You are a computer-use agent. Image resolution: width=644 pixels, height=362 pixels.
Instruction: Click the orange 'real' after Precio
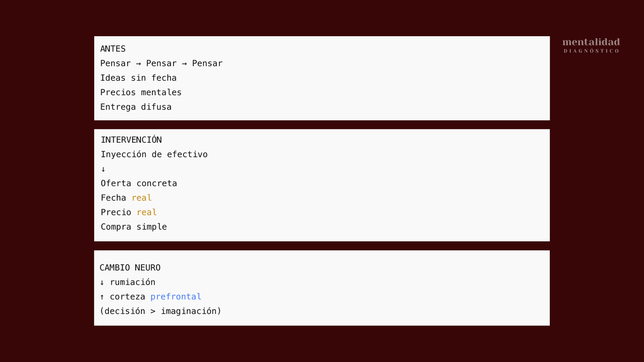(147, 213)
